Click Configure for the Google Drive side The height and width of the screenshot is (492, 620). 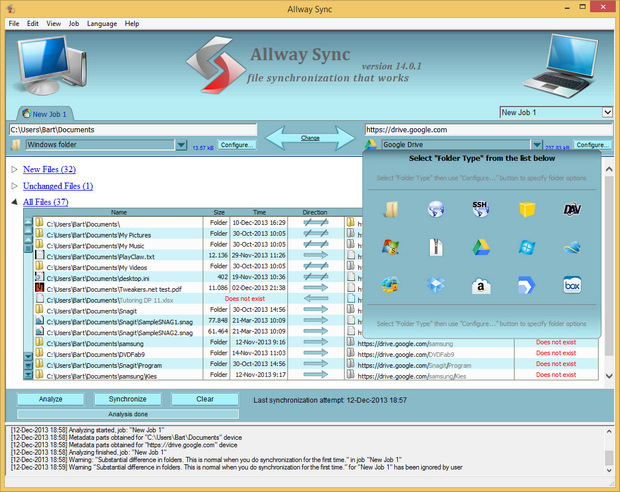(593, 145)
